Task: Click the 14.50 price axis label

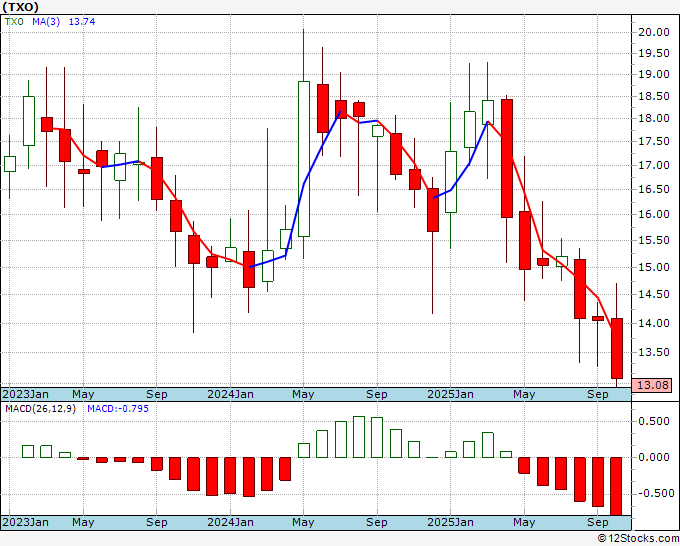Action: [654, 294]
